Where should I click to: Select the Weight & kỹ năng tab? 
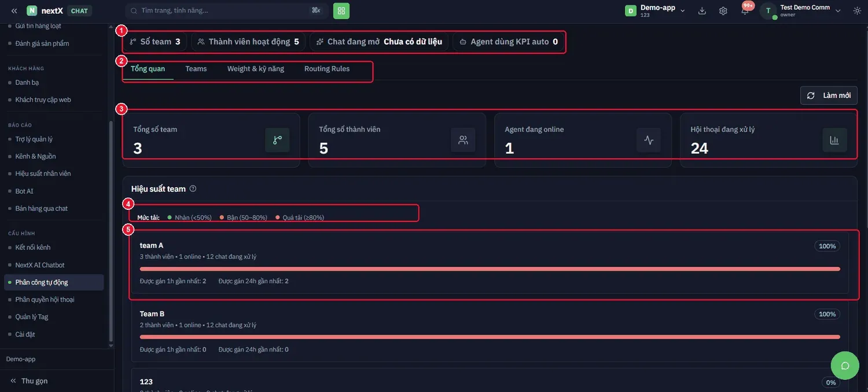tap(256, 69)
